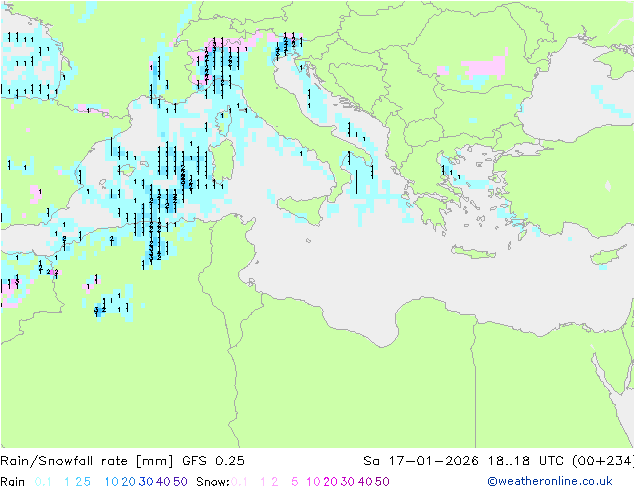Pick the Rain legend 50 color value
634x490 pixels.
pyautogui.click(x=180, y=482)
